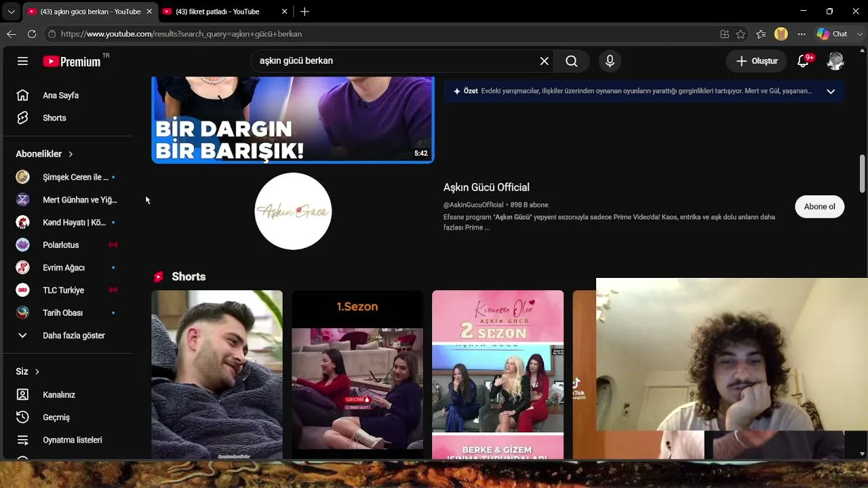The image size is (868, 488).
Task: Open the @AskinGucuOfficial handle link
Action: (473, 205)
